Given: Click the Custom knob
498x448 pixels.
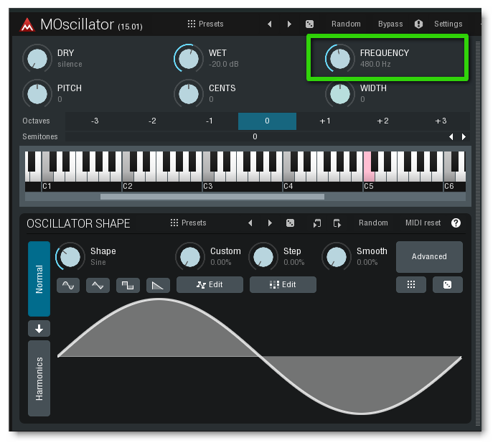Looking at the screenshot, I should click(x=190, y=257).
